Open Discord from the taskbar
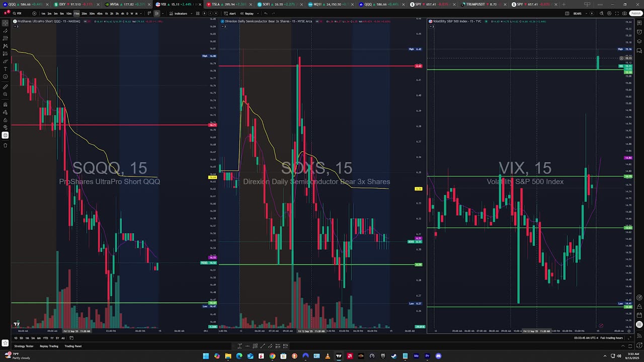The height and width of the screenshot is (362, 644). coord(438,356)
